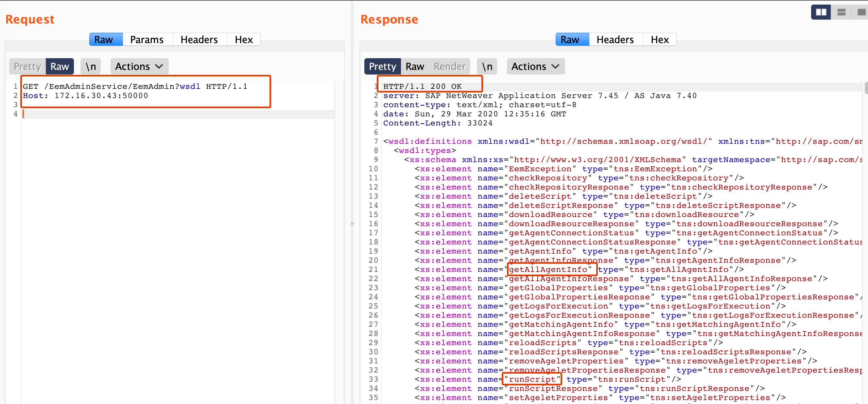This screenshot has height=404, width=868.
Task: Open the response Hex tab
Action: pyautogui.click(x=659, y=40)
